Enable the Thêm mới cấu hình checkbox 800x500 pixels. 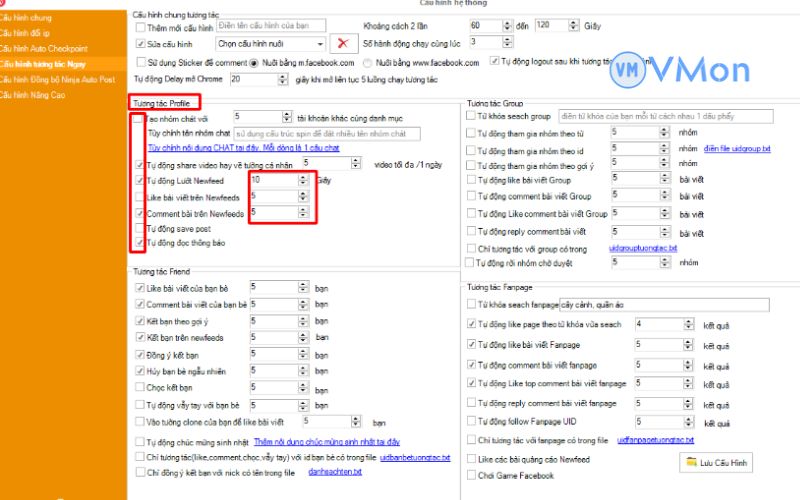pyautogui.click(x=139, y=25)
